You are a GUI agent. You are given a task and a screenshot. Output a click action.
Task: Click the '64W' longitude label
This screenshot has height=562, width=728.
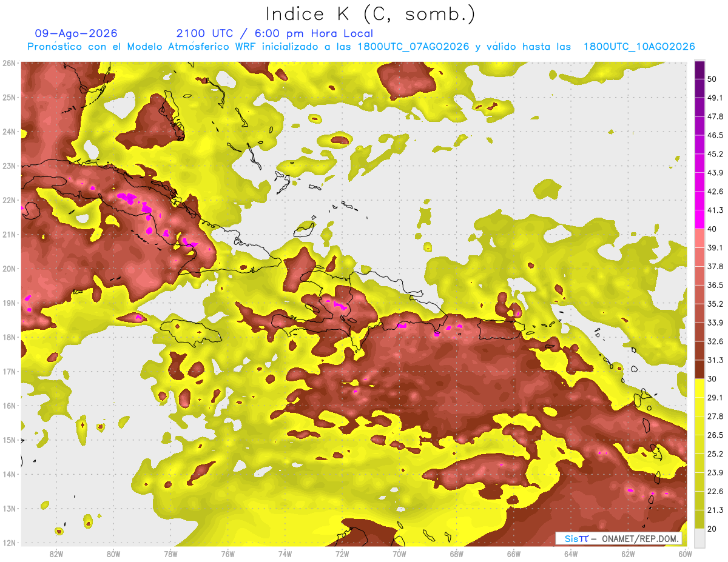pyautogui.click(x=571, y=554)
